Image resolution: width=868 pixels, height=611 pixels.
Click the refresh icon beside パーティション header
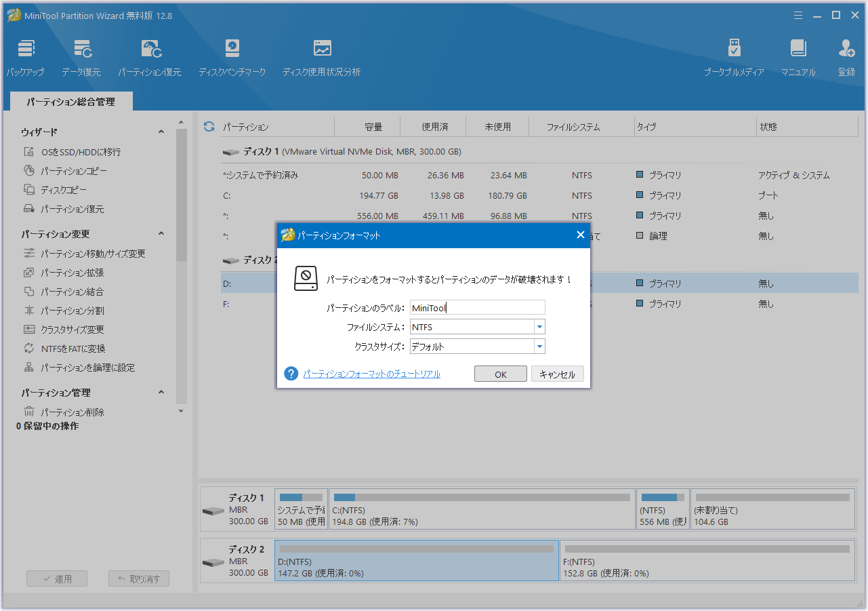coord(209,127)
